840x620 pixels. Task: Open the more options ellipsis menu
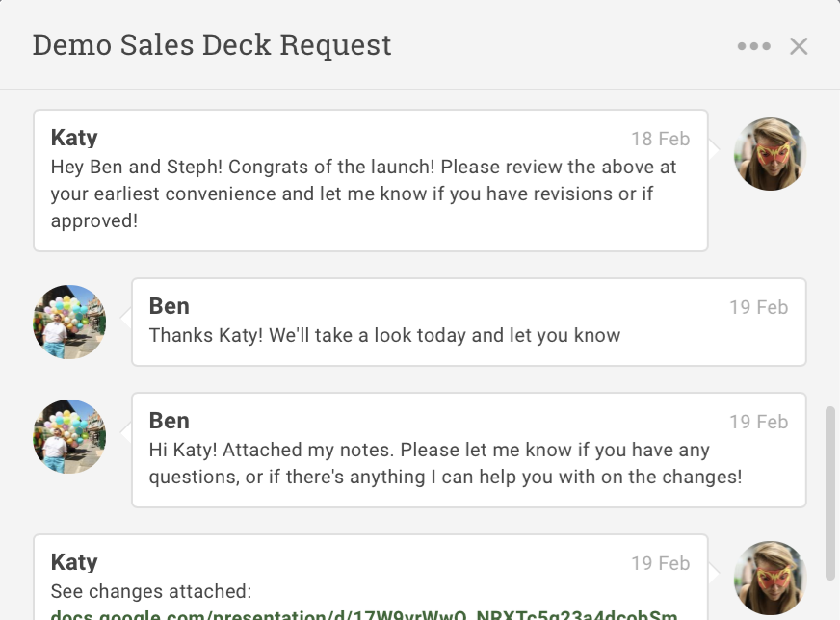pos(753,46)
